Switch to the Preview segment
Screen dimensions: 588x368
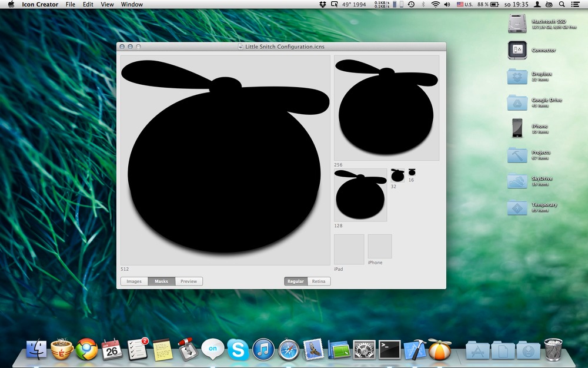tap(189, 281)
